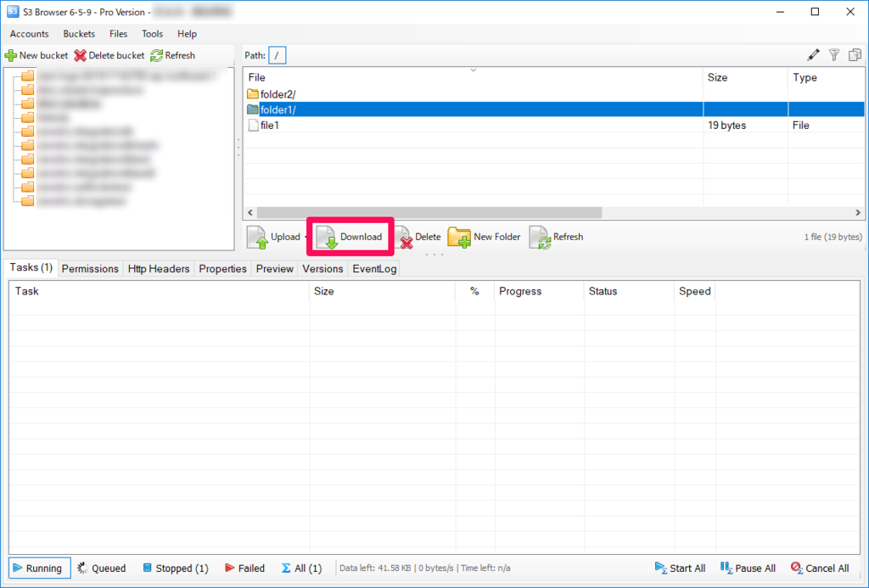Open the Files menu
The image size is (869, 588).
click(x=118, y=34)
